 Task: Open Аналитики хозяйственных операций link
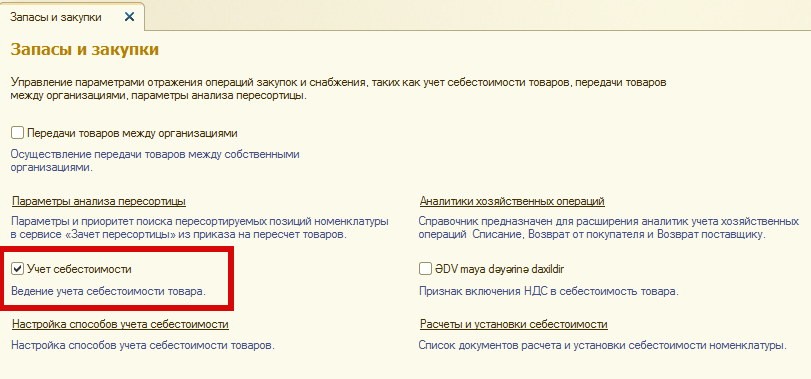[512, 201]
